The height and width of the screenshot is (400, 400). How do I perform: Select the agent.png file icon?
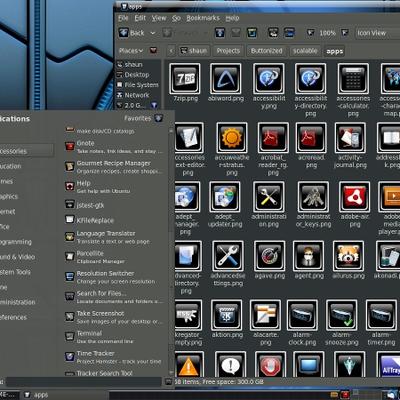click(308, 256)
